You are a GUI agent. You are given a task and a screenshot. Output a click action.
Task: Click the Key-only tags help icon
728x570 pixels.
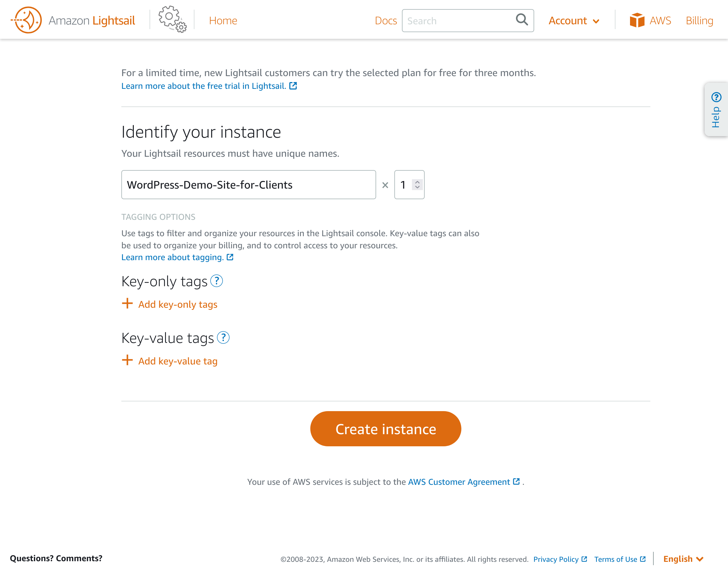click(217, 281)
